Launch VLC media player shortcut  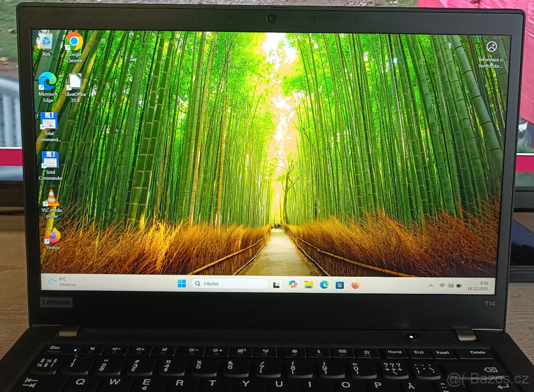click(x=51, y=198)
